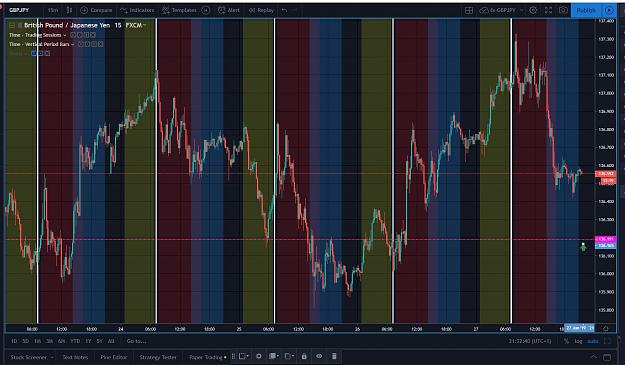Toggle the log scale option
Image resolution: width=625 pixels, height=365 pixels.
(x=578, y=341)
